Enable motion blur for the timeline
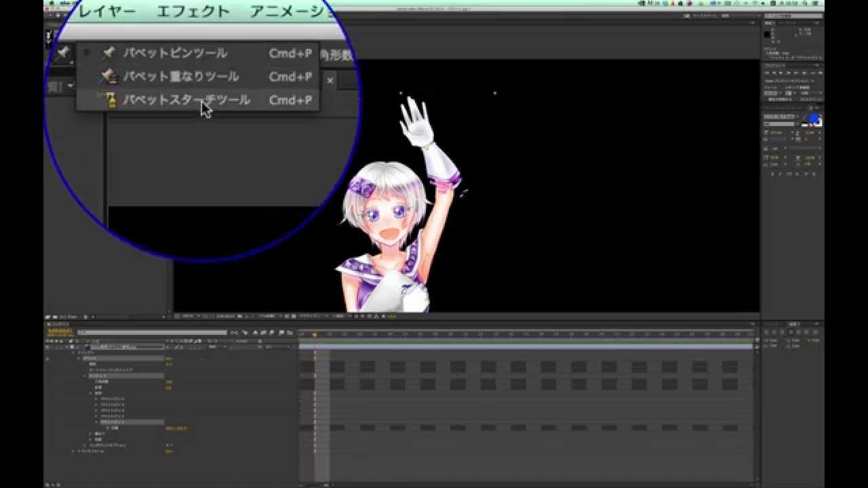868x488 pixels. [x=272, y=333]
